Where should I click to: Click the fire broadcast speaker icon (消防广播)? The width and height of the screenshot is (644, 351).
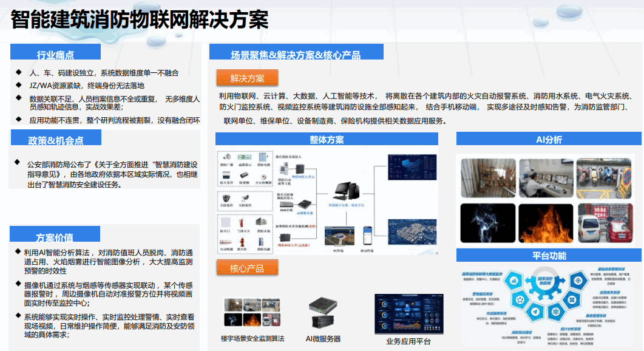(226, 157)
